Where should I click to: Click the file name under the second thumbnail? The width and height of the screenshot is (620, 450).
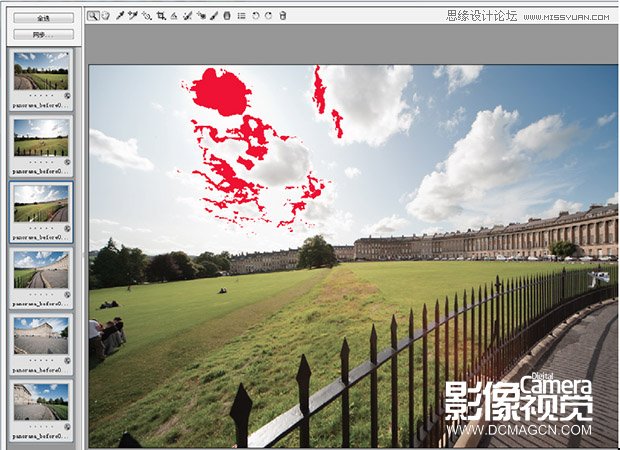41,172
